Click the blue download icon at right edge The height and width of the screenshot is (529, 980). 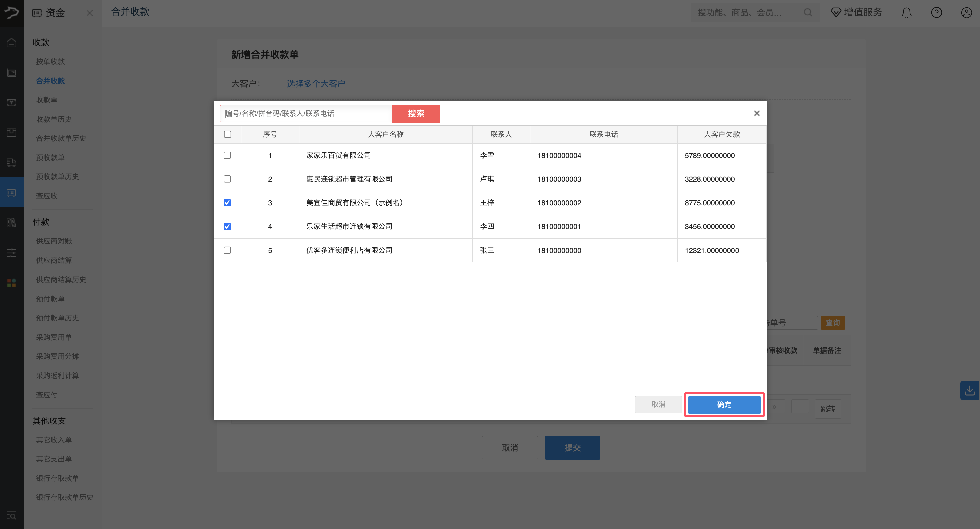[969, 390]
